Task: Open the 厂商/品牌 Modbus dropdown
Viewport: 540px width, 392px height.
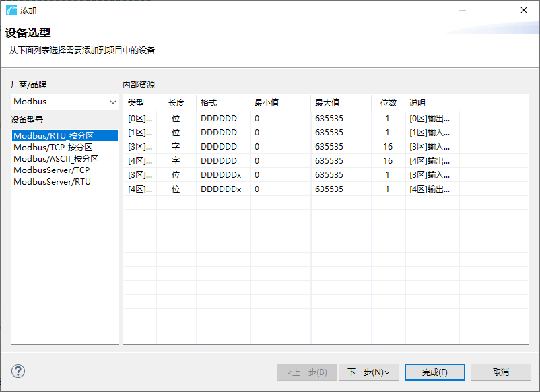Action: click(x=65, y=102)
